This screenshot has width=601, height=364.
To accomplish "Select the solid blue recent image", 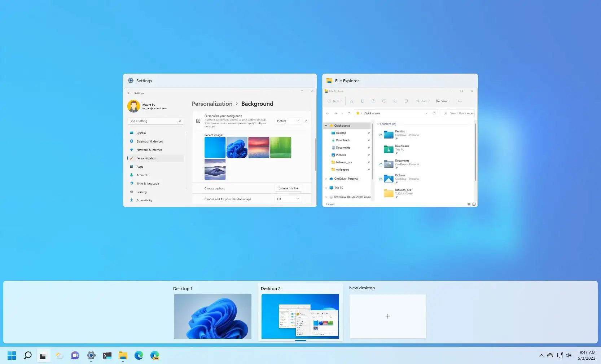I will click(x=215, y=147).
